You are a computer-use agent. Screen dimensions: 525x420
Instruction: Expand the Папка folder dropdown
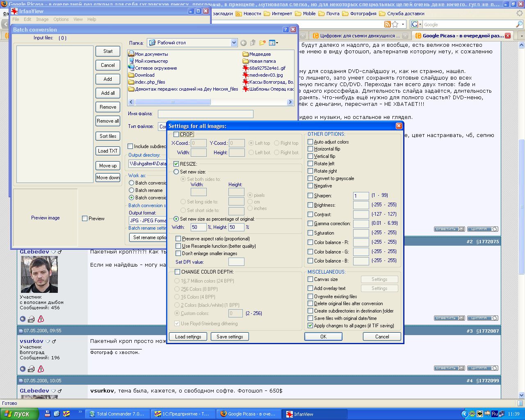(x=234, y=43)
